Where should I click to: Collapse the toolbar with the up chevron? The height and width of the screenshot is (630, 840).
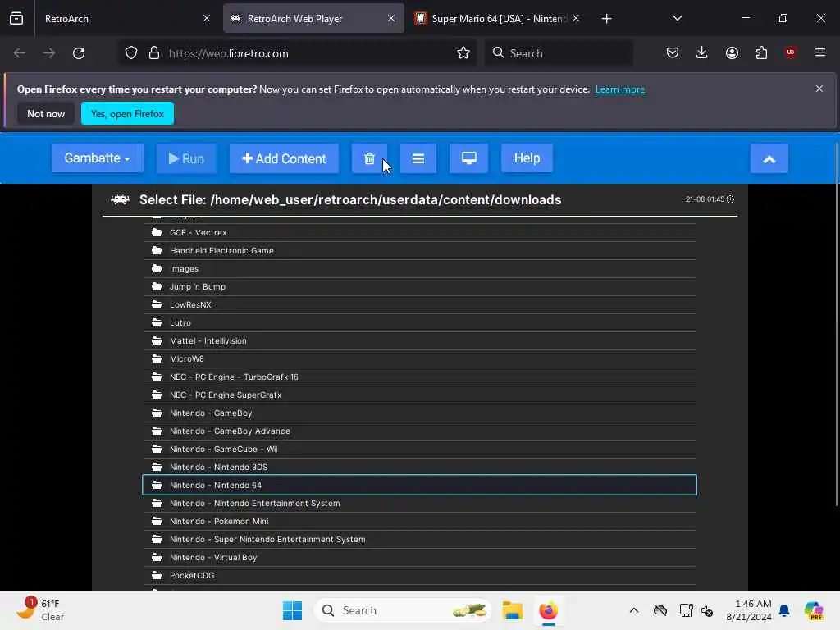pyautogui.click(x=769, y=158)
